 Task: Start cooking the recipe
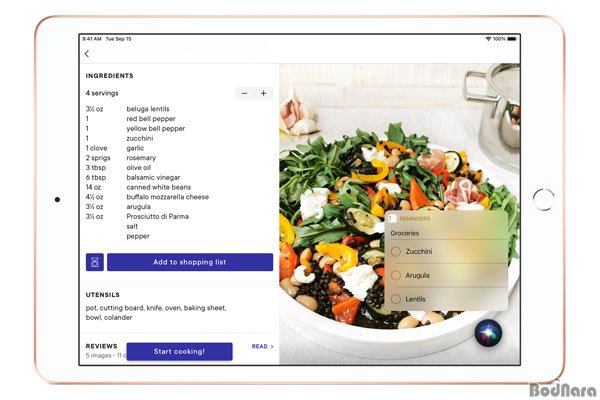[x=179, y=351]
